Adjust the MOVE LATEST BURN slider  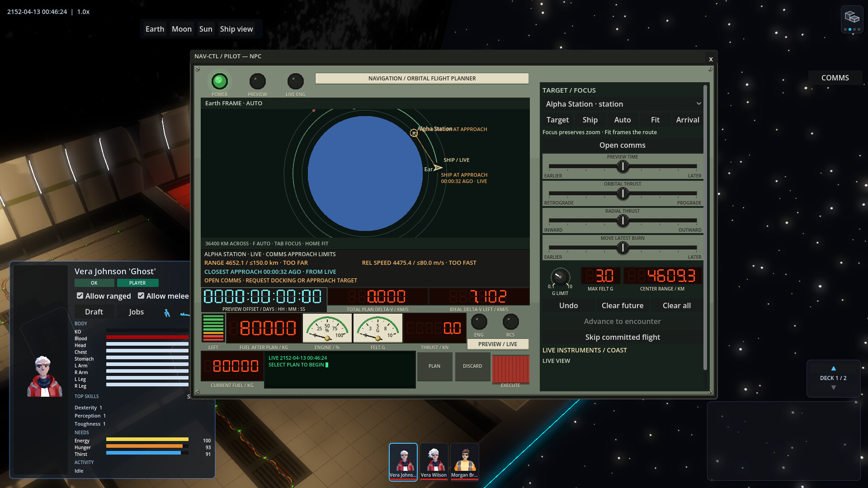[x=623, y=248]
